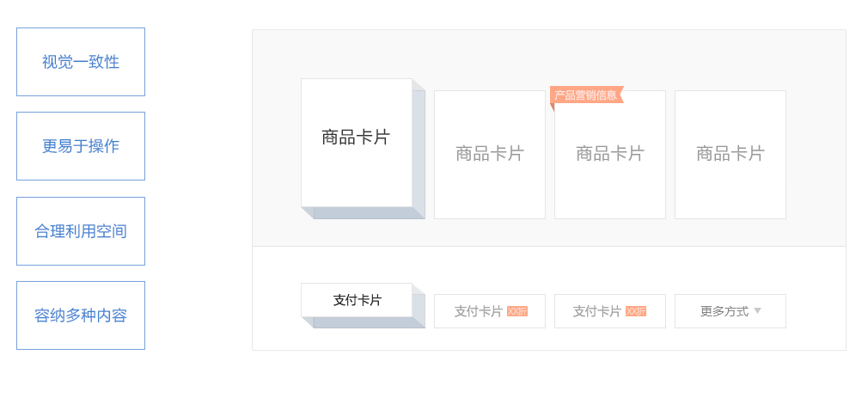Click the 合理利用空间 button
Image resolution: width=868 pixels, height=398 pixels.
[x=81, y=231]
